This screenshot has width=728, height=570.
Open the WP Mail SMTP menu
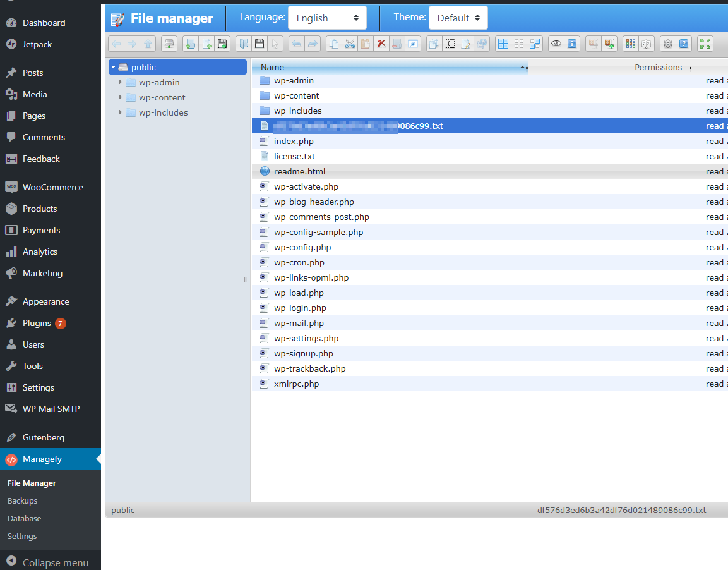point(50,409)
